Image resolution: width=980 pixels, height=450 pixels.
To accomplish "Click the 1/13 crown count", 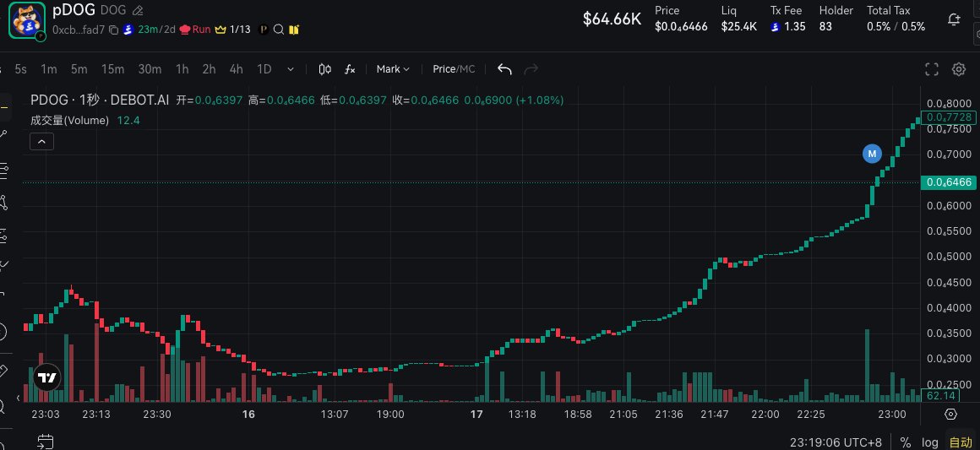I will pos(240,30).
